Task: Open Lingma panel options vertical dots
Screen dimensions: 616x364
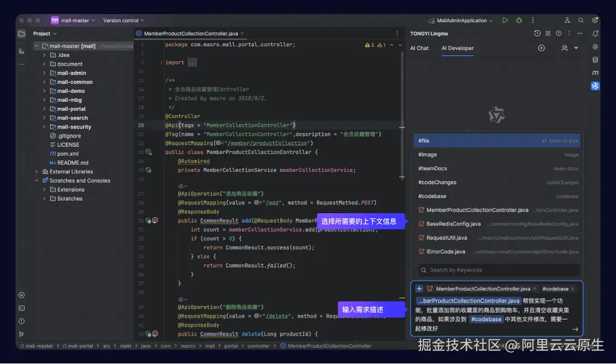Action: pyautogui.click(x=569, y=34)
